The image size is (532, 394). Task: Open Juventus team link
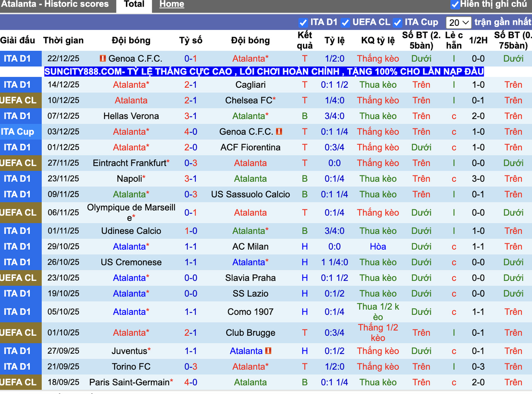pos(129,351)
